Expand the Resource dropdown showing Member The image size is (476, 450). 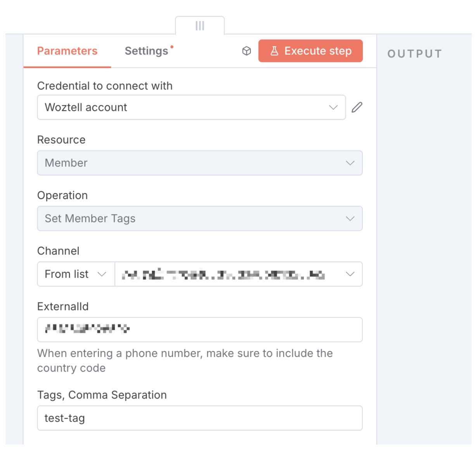(x=200, y=163)
